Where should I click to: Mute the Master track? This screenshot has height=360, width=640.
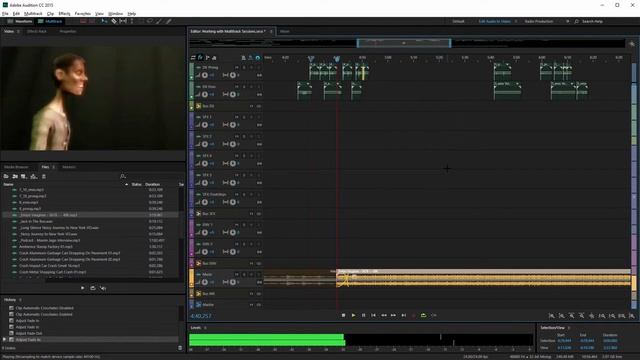[251, 304]
